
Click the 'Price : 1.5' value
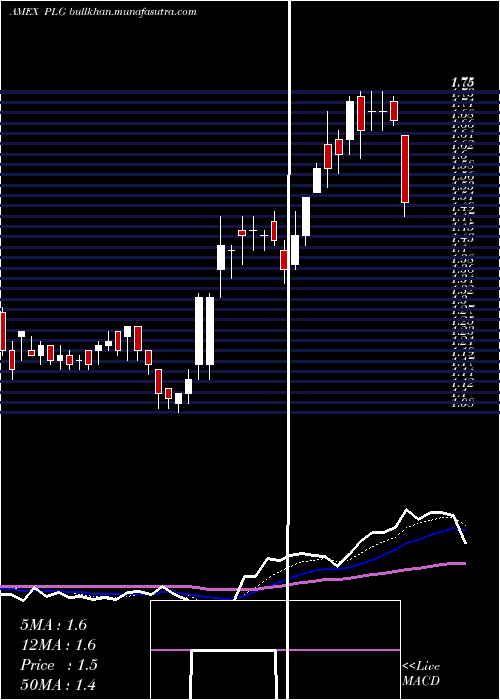pos(59,665)
